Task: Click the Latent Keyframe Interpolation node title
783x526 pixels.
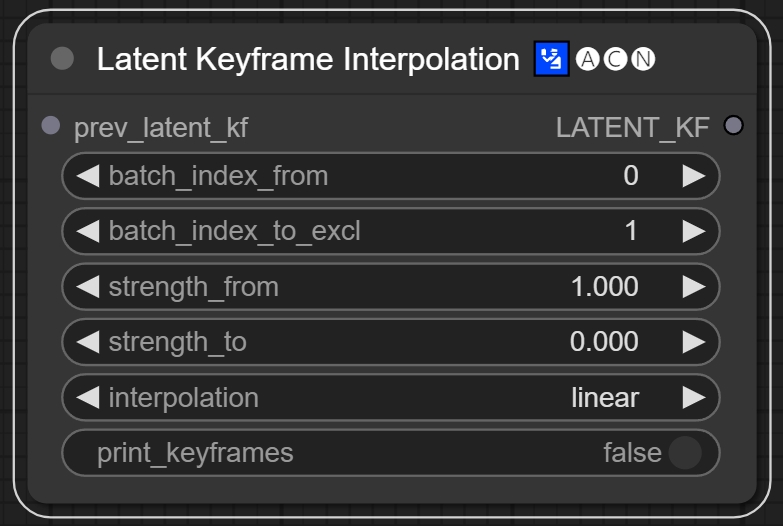Action: pos(308,60)
